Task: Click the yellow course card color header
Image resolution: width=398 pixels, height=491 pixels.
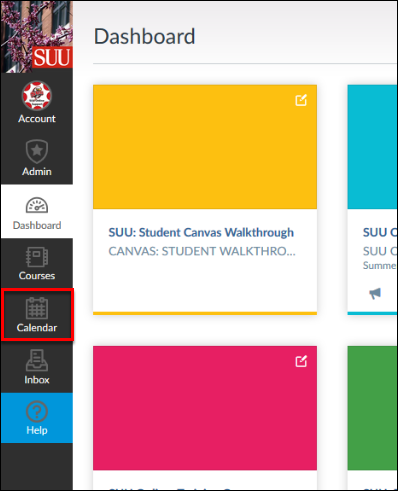Action: coord(205,147)
